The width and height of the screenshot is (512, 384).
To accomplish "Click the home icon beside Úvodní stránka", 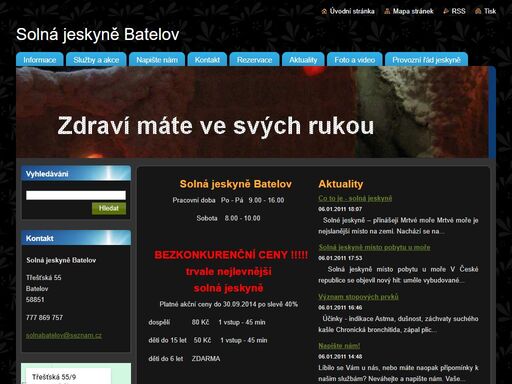I will (x=324, y=11).
